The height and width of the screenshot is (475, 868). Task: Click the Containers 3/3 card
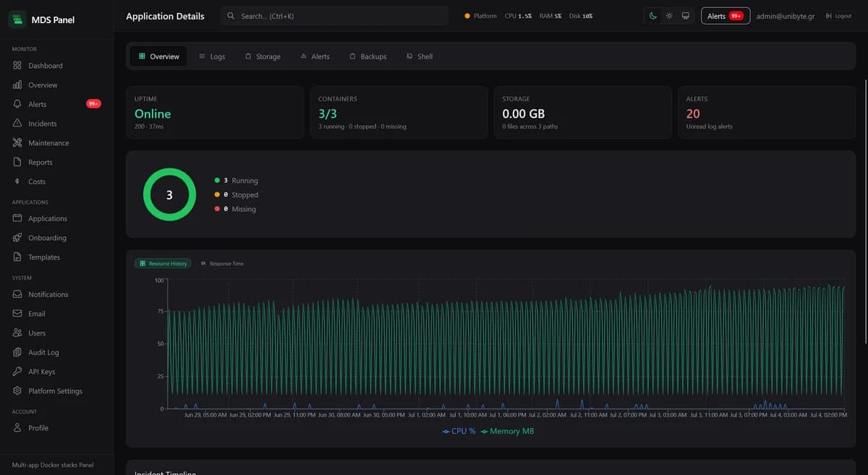399,112
